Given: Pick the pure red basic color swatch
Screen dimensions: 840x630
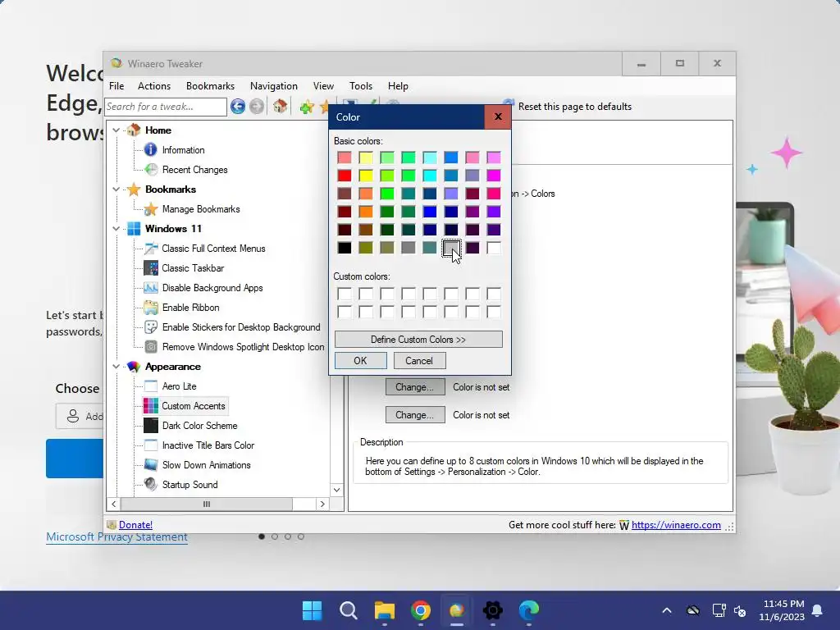Looking at the screenshot, I should coord(345,176).
